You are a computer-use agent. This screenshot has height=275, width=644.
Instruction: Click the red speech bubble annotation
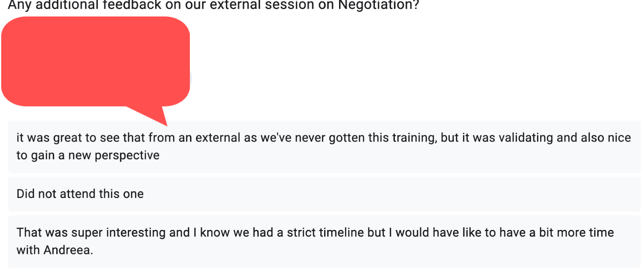pyautogui.click(x=95, y=61)
